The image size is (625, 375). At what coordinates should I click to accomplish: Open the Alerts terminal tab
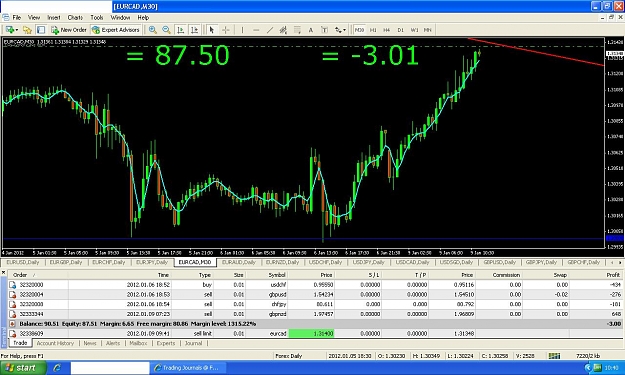[113, 343]
